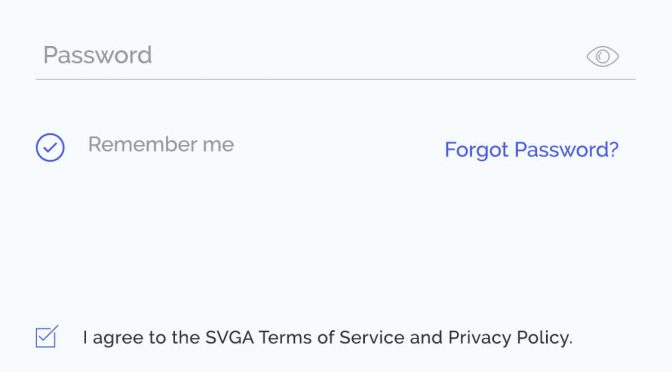Toggle the circular Remember me checkmark
672x372 pixels.
point(50,147)
